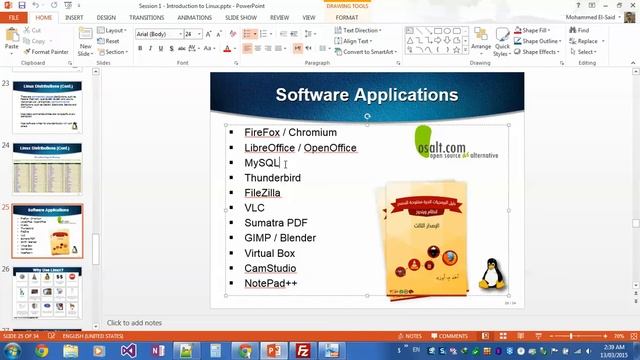Insert a New Slide
The width and height of the screenshot is (640, 360).
pos(85,42)
